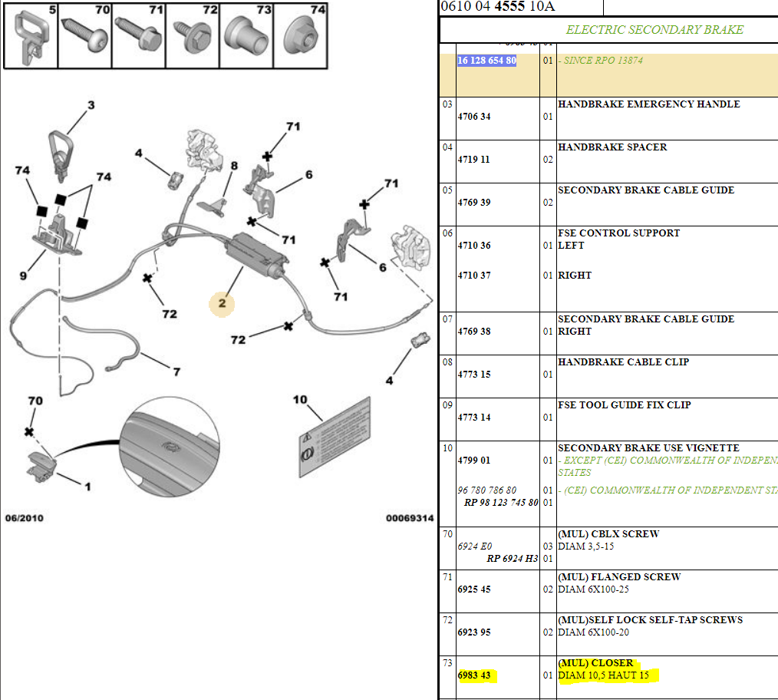
Task: Select part number 96 780 786 80
Action: [486, 490]
